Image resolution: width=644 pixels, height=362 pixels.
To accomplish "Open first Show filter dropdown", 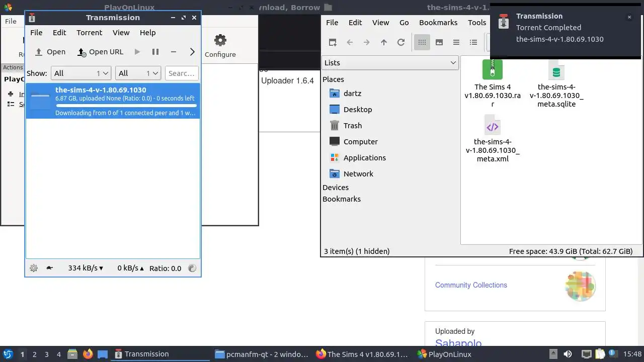I will [x=80, y=73].
